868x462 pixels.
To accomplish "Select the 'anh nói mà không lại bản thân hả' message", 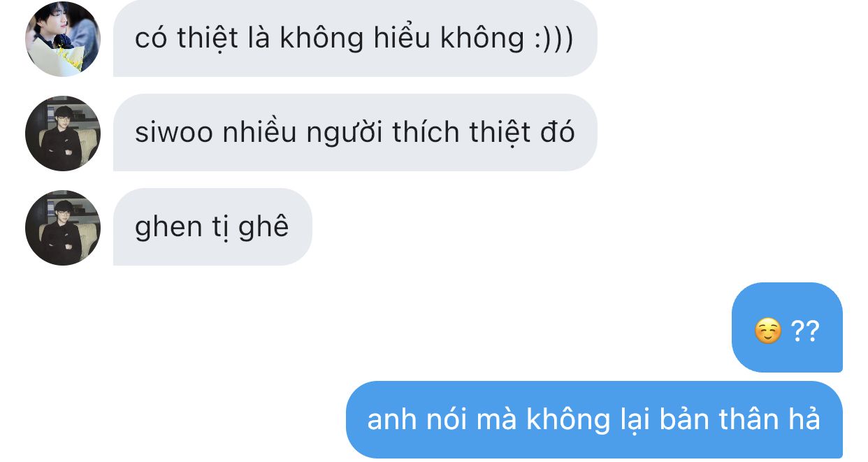I will click(x=594, y=419).
